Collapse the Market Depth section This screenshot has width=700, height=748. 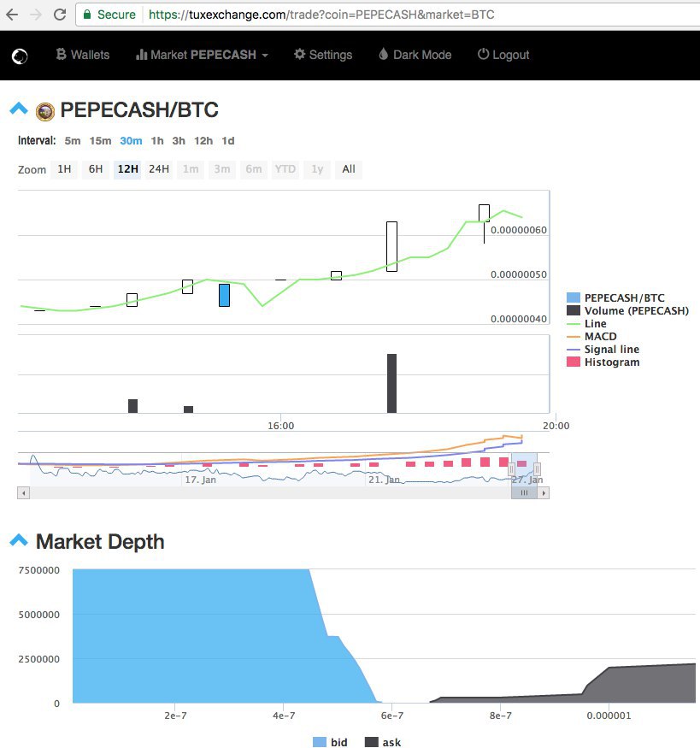tap(19, 540)
